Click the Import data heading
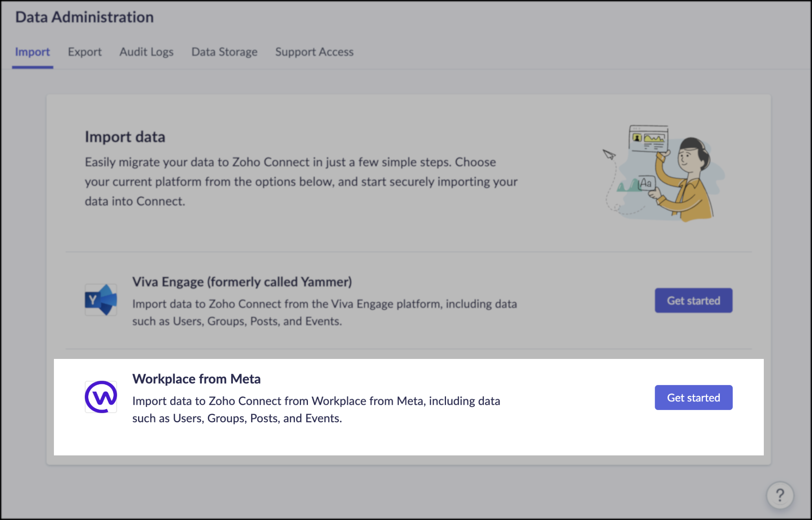 125,137
